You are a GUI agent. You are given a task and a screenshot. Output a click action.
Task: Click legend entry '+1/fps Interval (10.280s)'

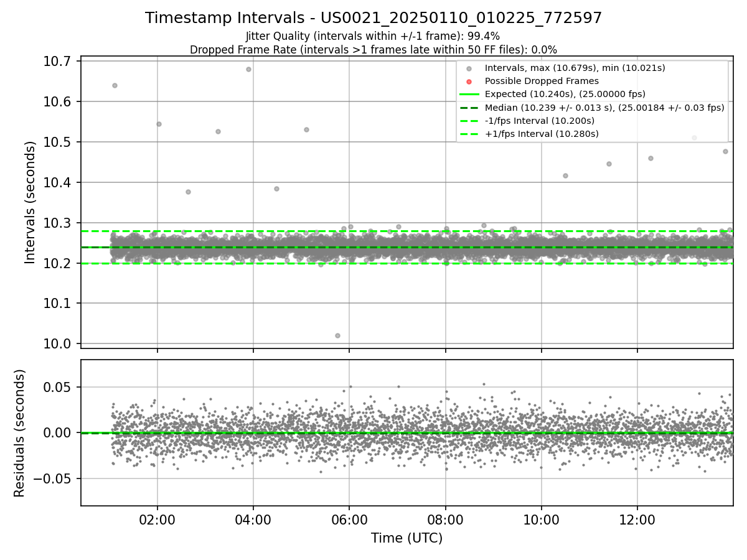click(x=542, y=134)
